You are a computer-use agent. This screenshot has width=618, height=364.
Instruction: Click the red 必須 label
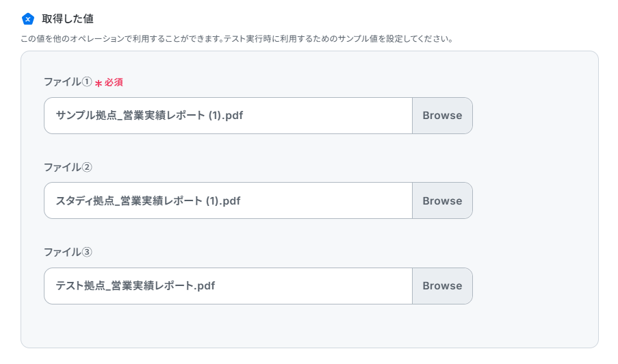(x=114, y=82)
